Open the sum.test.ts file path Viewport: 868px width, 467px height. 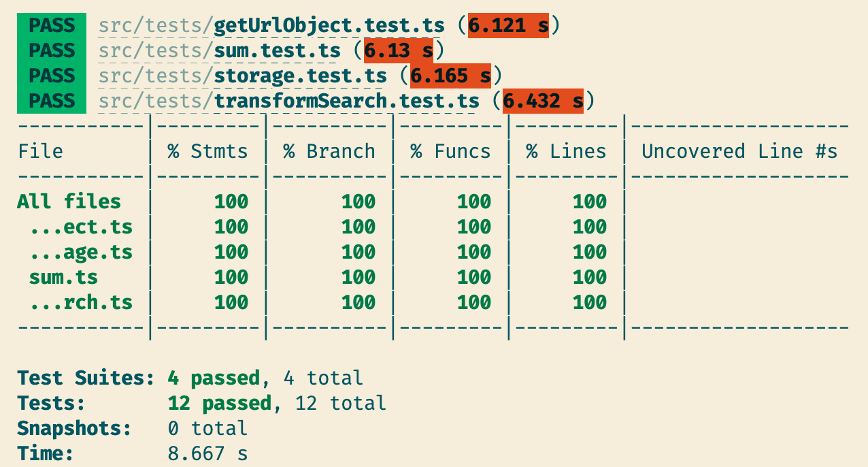point(220,51)
